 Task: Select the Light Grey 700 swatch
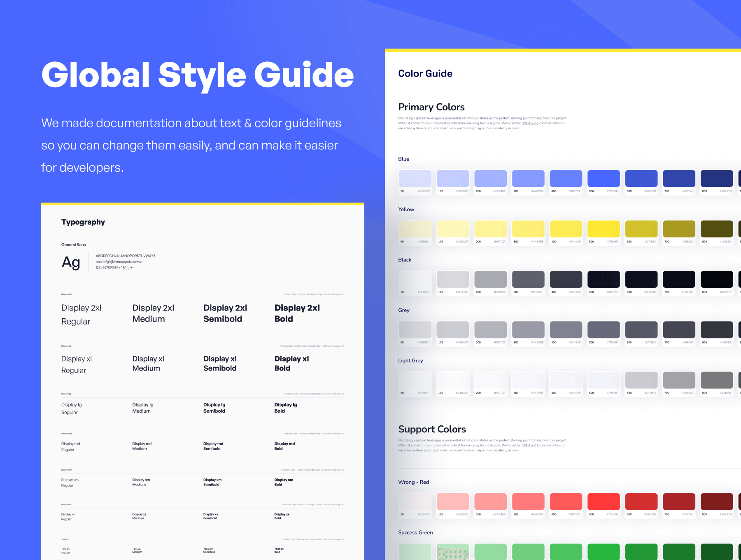pyautogui.click(x=679, y=380)
